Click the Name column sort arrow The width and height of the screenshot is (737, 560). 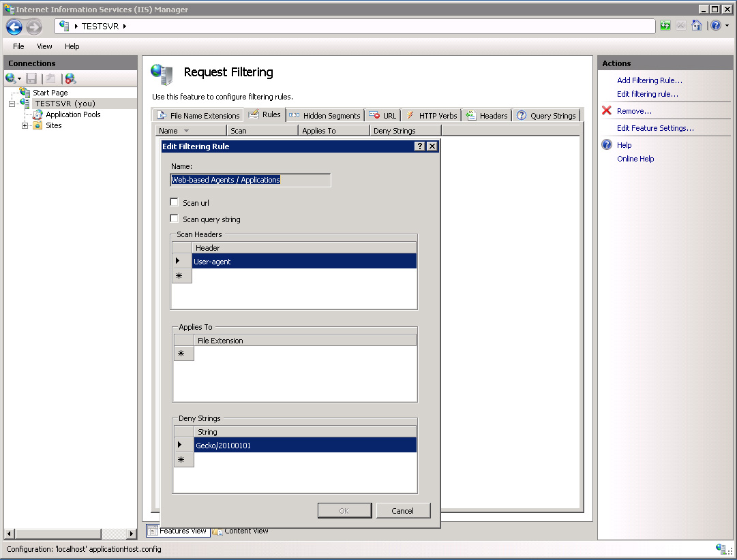point(186,131)
